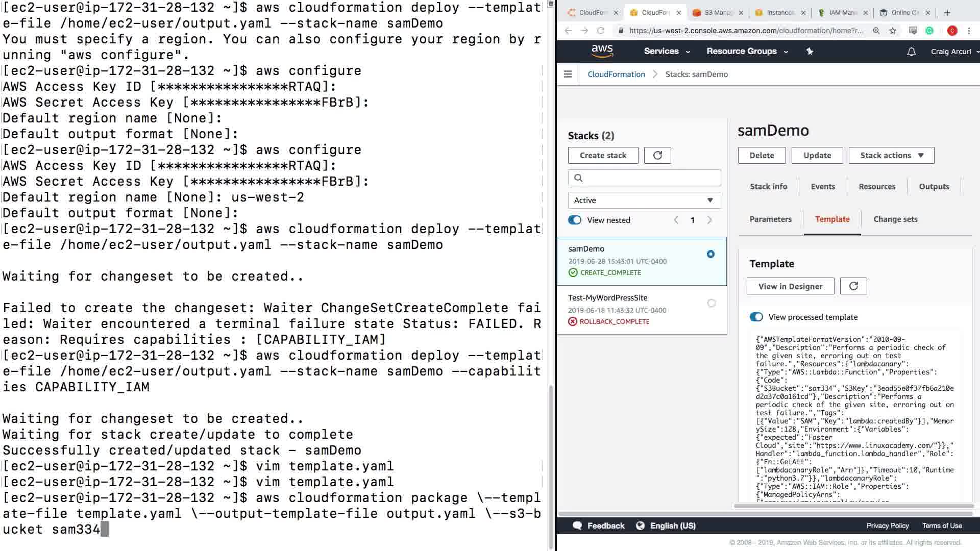
Task: Bookmark page with star icon
Action: click(893, 31)
